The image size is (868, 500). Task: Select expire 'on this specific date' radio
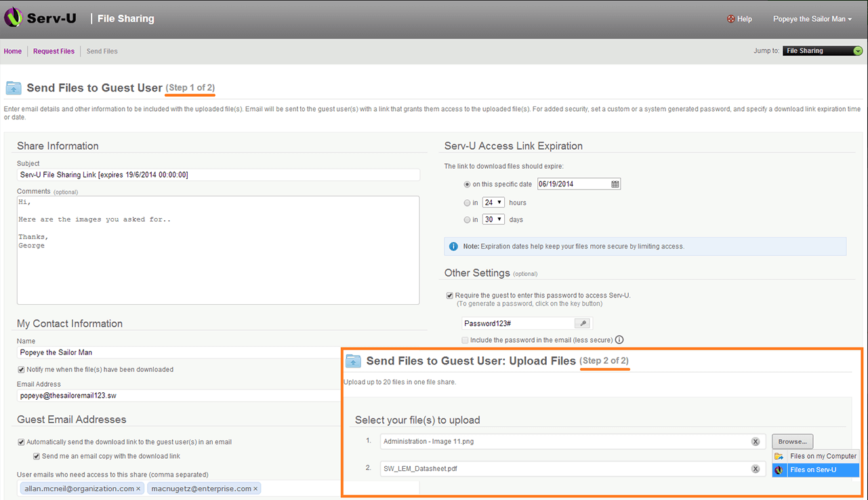point(468,184)
